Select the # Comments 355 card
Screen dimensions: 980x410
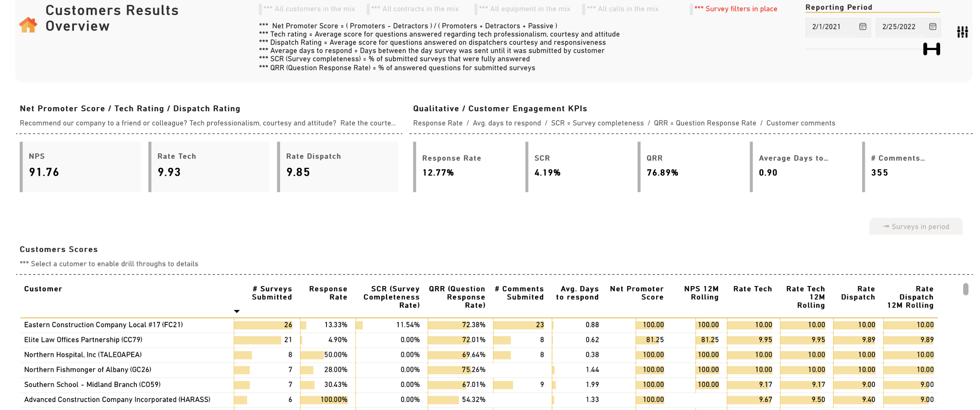(x=916, y=167)
